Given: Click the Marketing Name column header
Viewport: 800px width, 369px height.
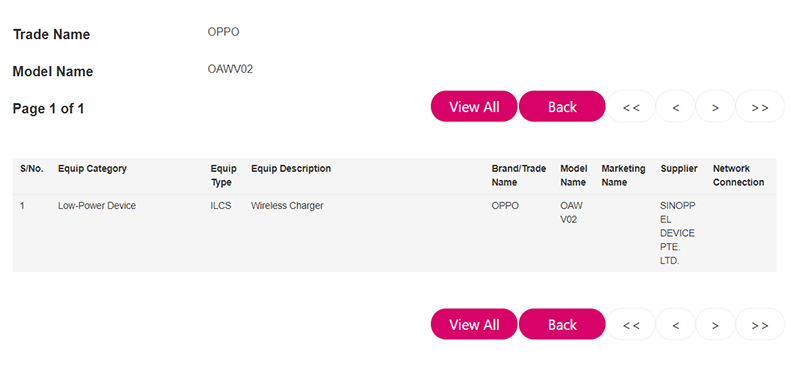Looking at the screenshot, I should click(623, 175).
